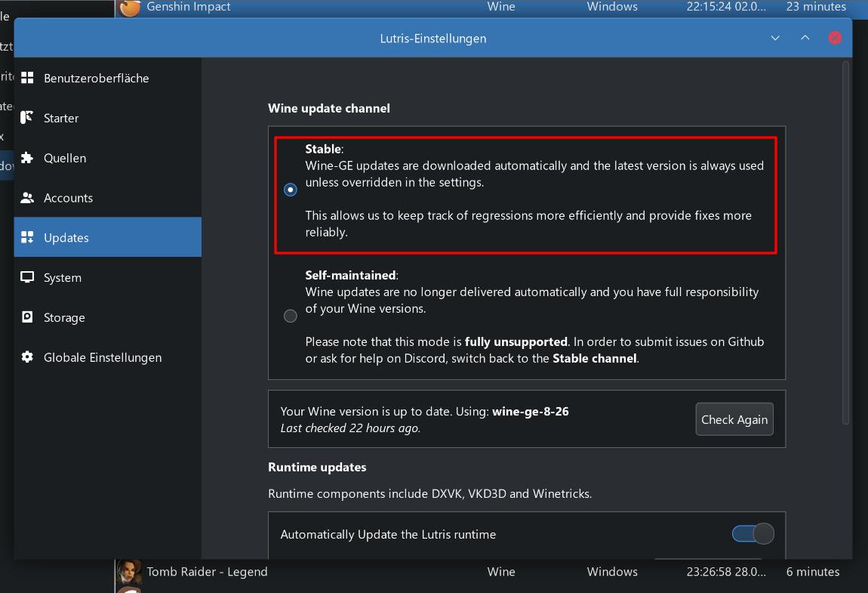The image size is (868, 593).
Task: Click the Lutris-Einstellungen title bar text
Action: pos(433,39)
